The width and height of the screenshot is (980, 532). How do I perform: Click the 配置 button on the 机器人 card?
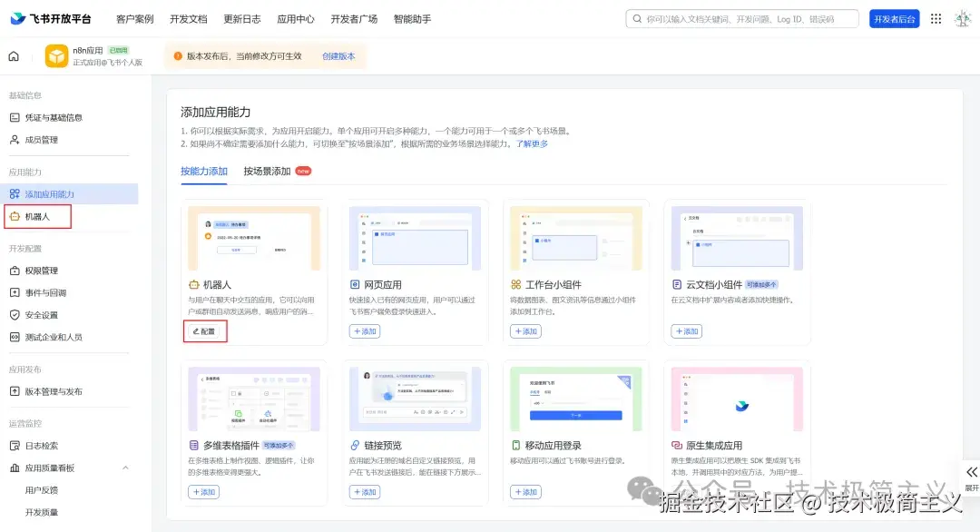pos(204,331)
